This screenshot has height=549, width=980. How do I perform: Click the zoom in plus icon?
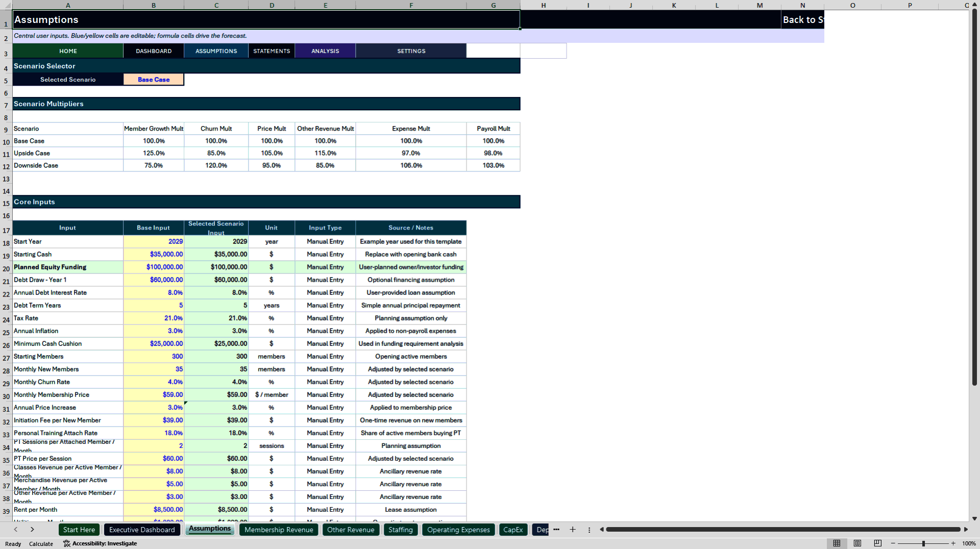953,543
